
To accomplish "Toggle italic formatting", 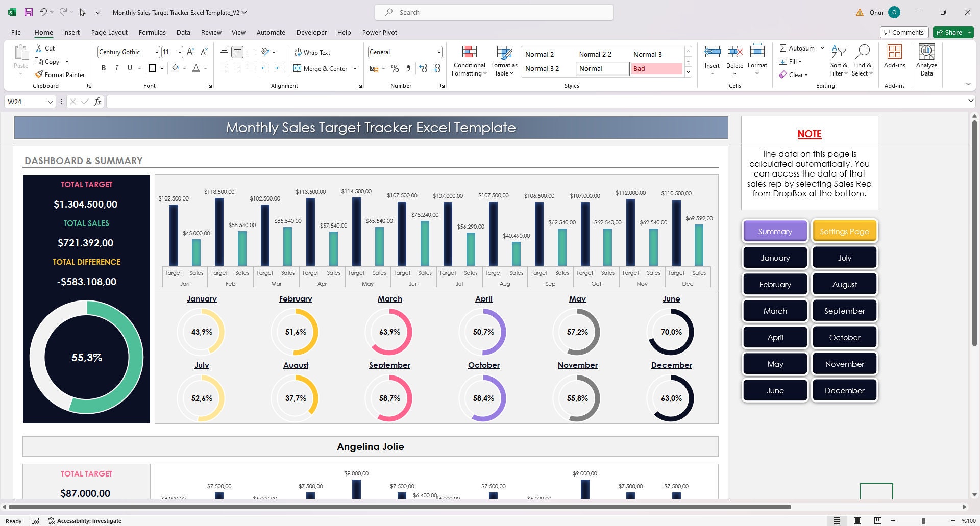I will [116, 68].
